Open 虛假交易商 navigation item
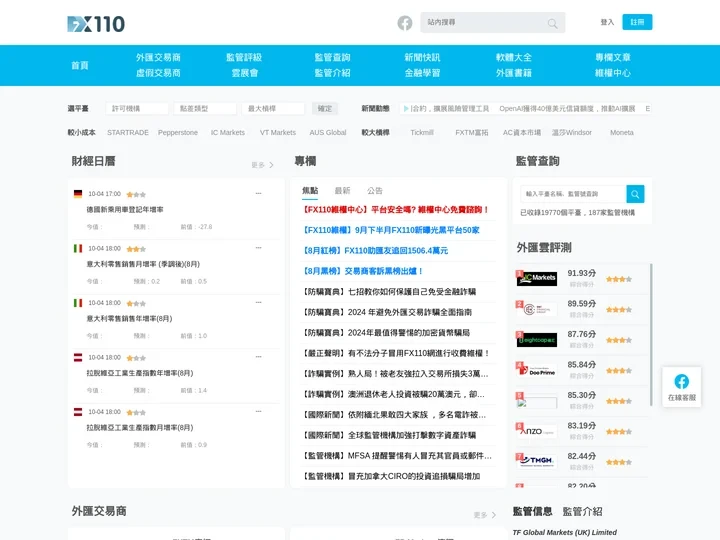 click(158, 73)
